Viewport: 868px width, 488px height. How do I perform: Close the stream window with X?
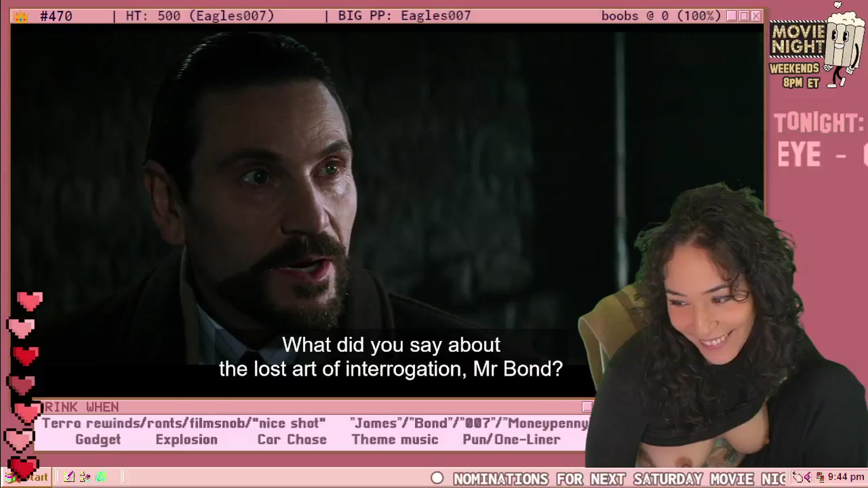point(756,16)
